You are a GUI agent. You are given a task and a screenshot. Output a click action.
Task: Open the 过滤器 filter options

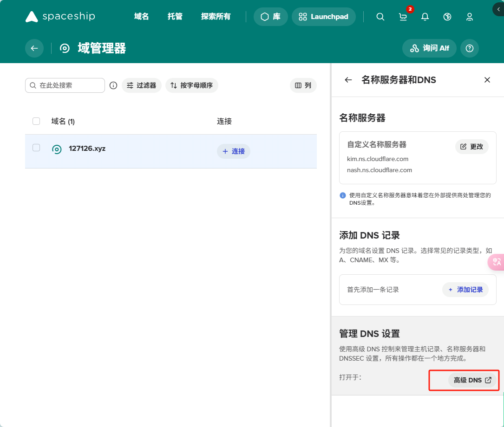click(x=141, y=85)
